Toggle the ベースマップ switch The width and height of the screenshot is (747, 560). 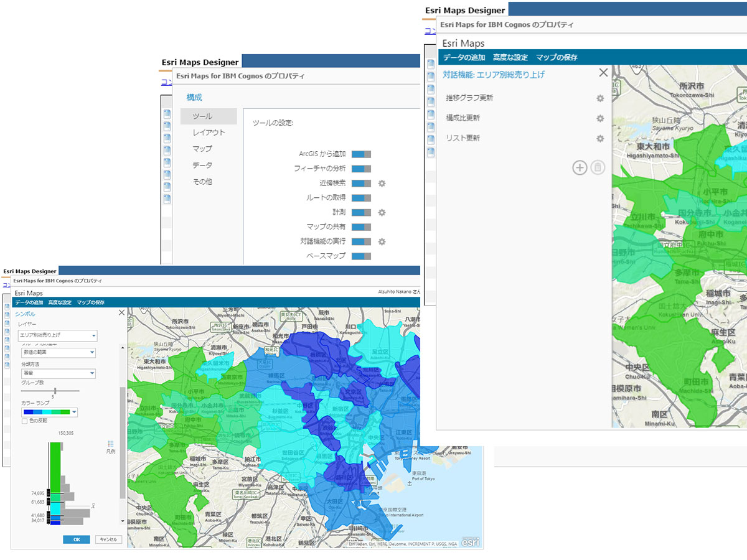pos(361,256)
